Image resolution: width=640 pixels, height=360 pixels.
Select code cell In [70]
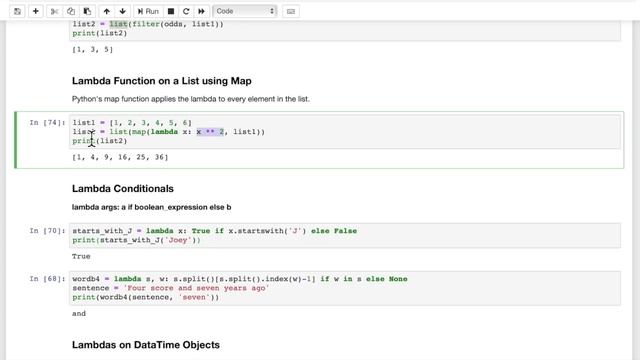(344, 235)
